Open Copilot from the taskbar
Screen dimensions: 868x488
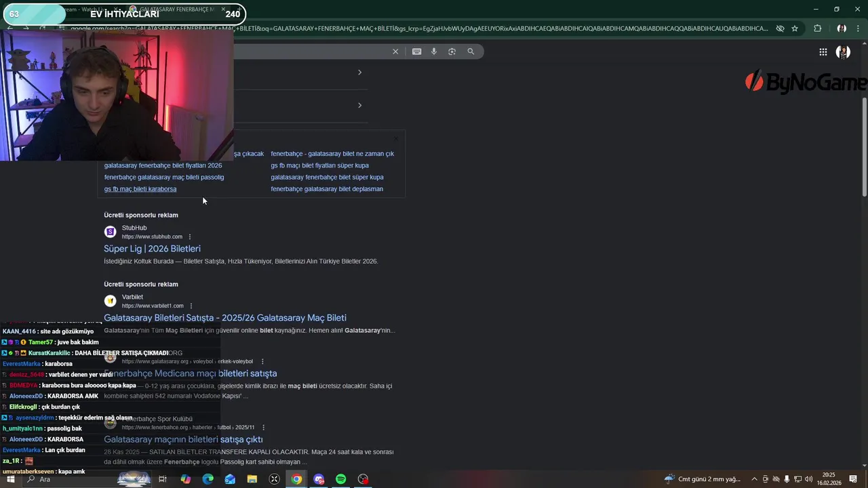(x=185, y=479)
